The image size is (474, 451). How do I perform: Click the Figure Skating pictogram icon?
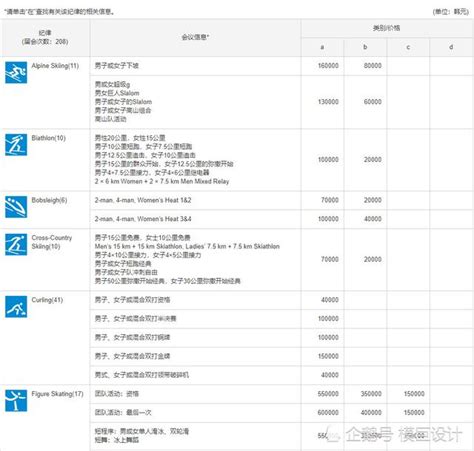pyautogui.click(x=16, y=401)
